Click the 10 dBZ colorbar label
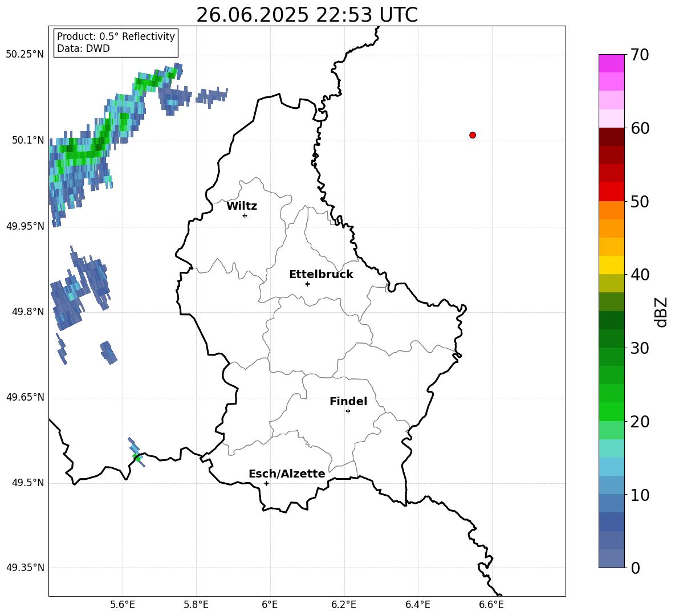 point(640,495)
